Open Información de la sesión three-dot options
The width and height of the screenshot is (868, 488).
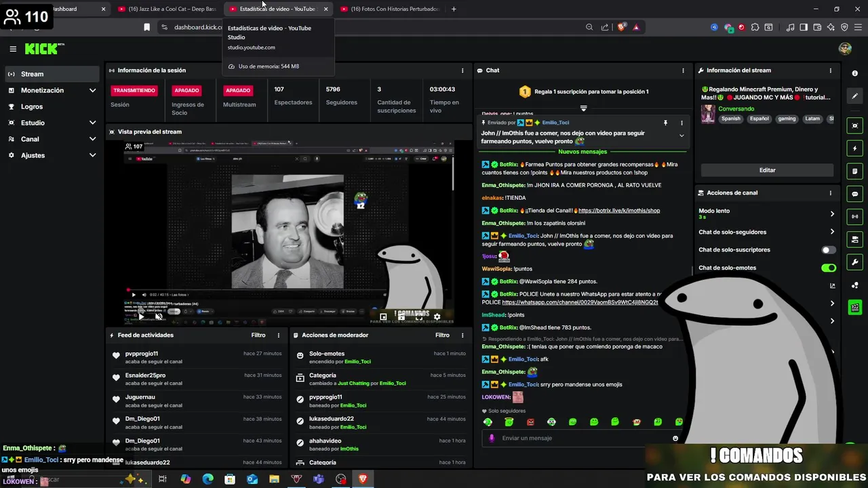tap(462, 70)
